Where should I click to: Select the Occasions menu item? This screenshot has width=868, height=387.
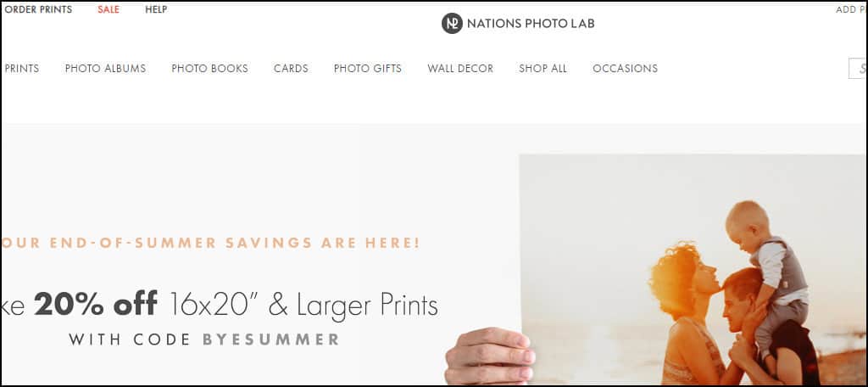[625, 68]
